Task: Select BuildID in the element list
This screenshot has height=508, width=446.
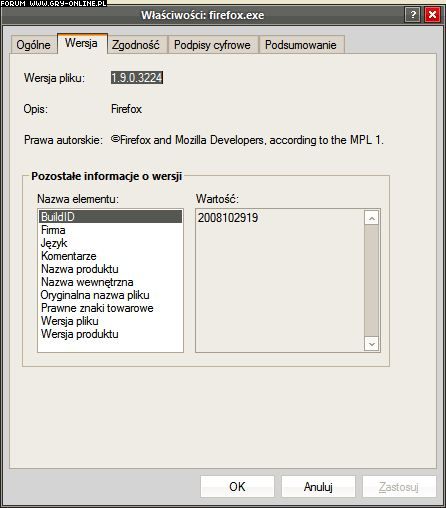Action: pyautogui.click(x=110, y=217)
